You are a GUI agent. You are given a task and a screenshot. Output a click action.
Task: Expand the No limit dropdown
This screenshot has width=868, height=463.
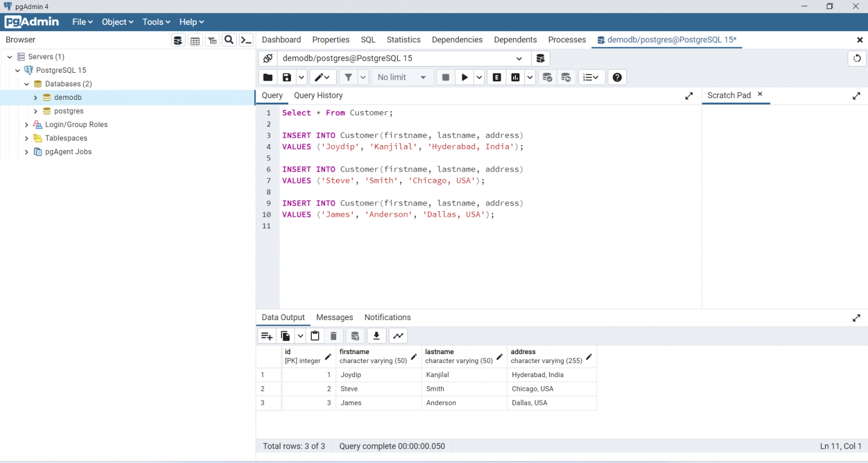[422, 77]
